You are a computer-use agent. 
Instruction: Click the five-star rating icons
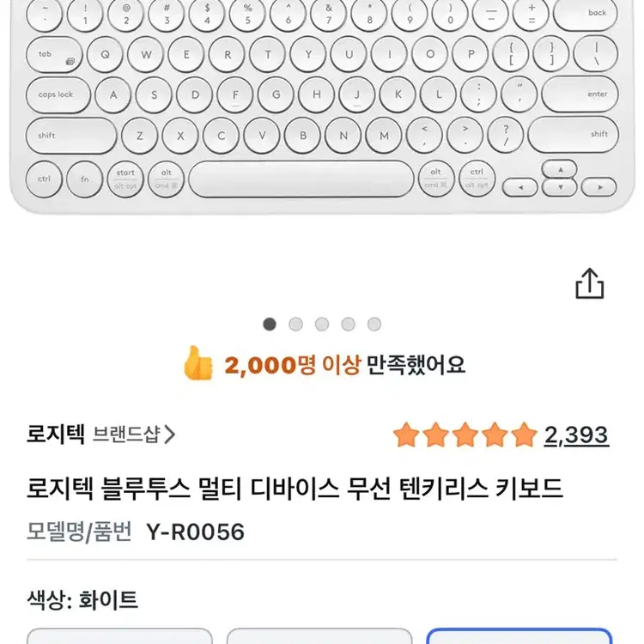point(465,435)
